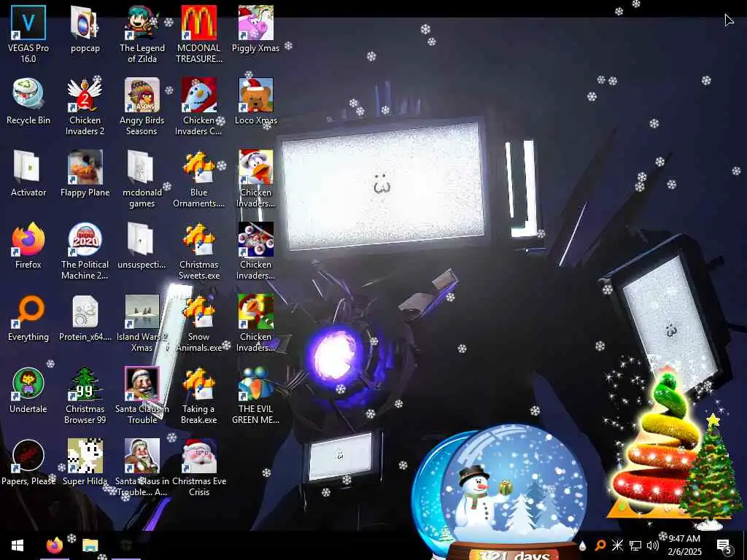Select the Recycle Bin
This screenshot has width=747, height=560.
coord(28,101)
